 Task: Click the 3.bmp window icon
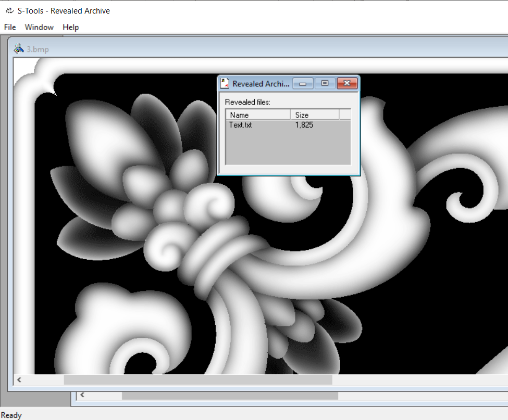[19, 49]
